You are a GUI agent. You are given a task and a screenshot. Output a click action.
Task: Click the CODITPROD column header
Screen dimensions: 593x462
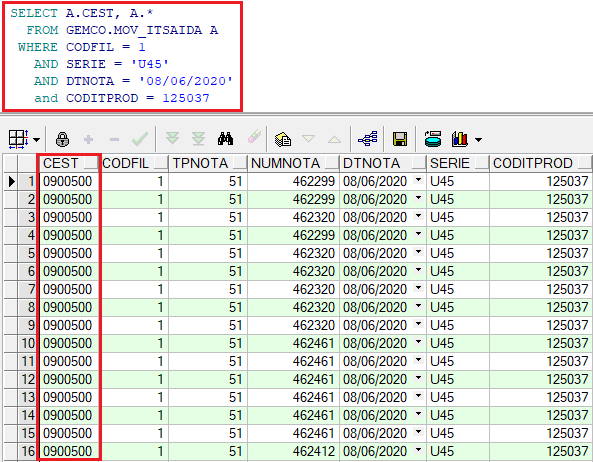point(541,163)
